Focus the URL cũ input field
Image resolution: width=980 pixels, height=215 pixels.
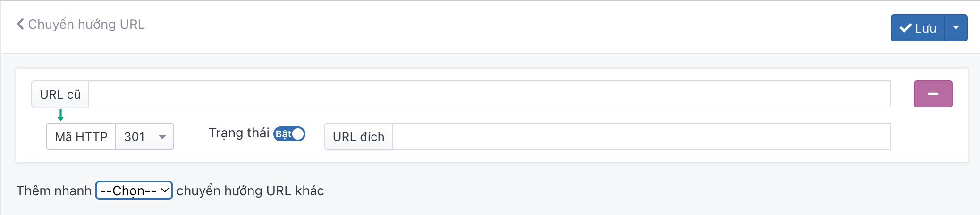point(489,94)
